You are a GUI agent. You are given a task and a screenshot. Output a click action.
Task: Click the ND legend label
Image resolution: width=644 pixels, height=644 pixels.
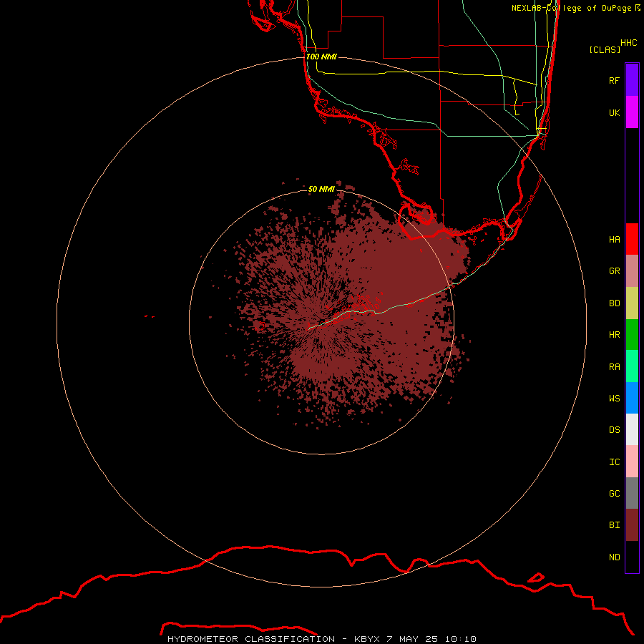614,557
